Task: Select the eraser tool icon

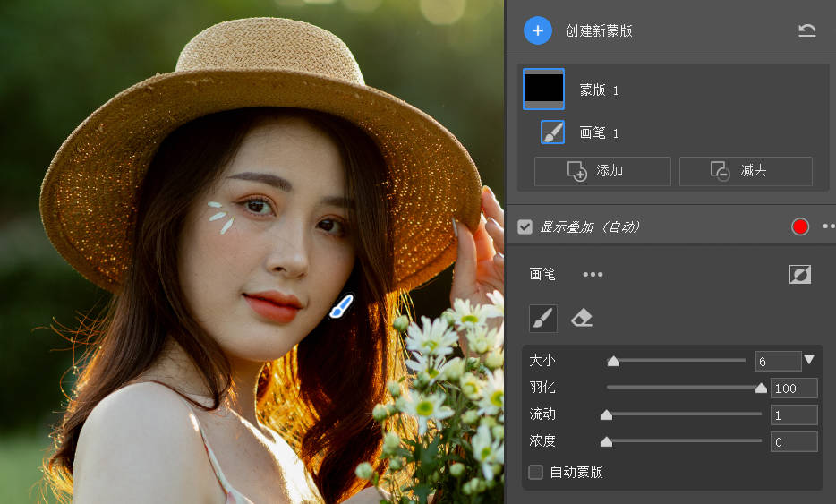Action: click(x=582, y=318)
